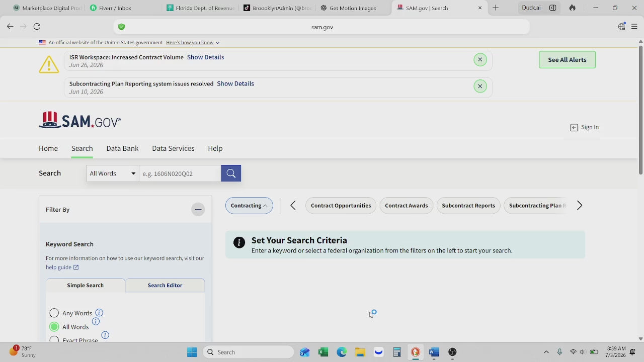Select the Contract Opportunities pill
The height and width of the screenshot is (362, 644).
click(341, 206)
